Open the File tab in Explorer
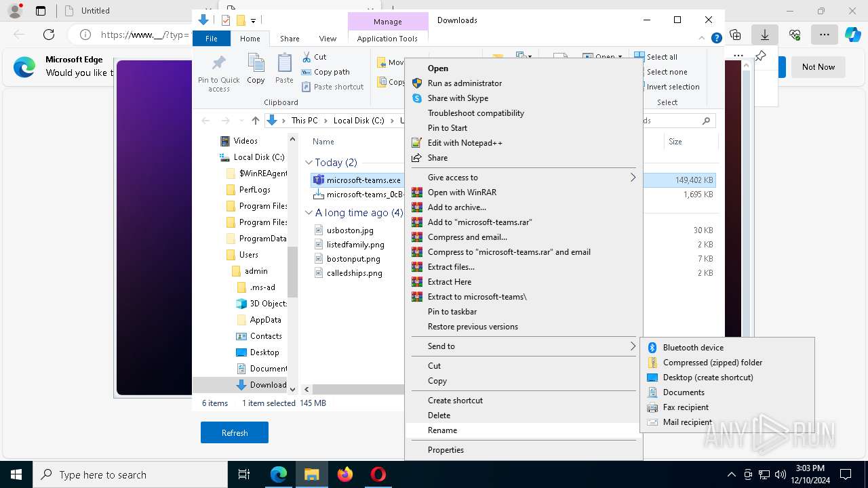This screenshot has height=488, width=868. [212, 39]
